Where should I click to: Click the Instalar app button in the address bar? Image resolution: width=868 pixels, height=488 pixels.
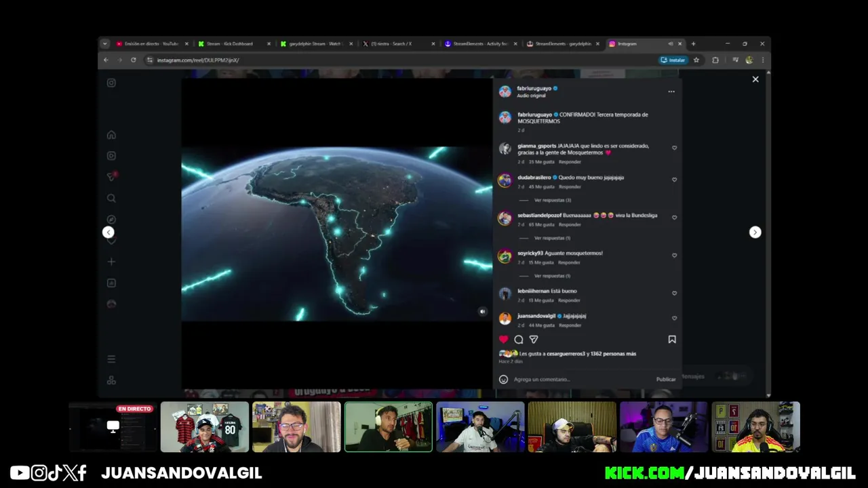point(673,60)
